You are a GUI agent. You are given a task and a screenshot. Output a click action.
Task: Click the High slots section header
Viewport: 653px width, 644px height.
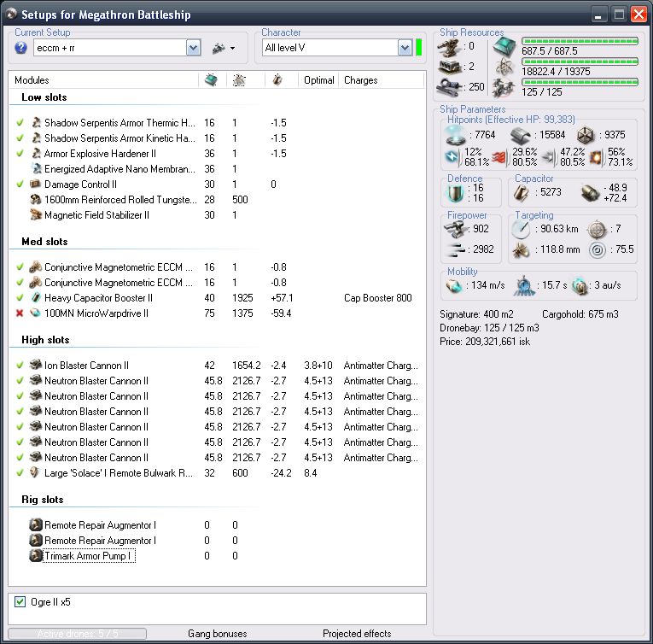coord(45,340)
